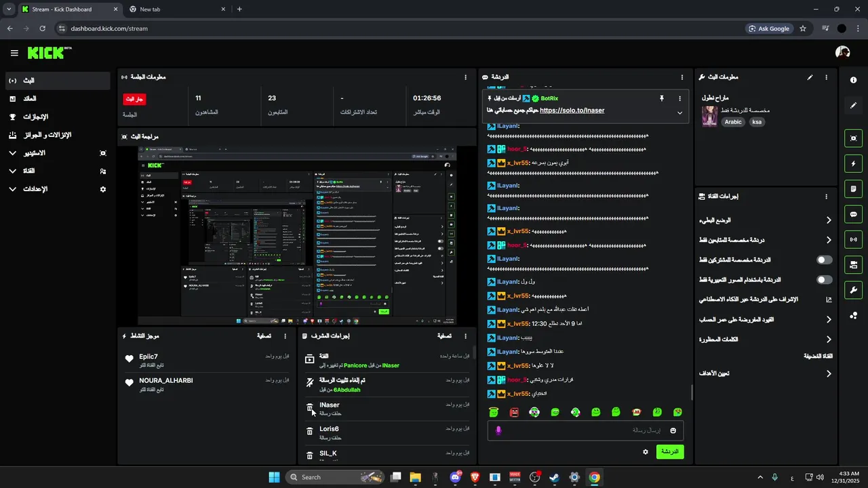Screen dimensions: 868x488
Task: Open the stream info panel three-dot menu
Action: click(826, 77)
